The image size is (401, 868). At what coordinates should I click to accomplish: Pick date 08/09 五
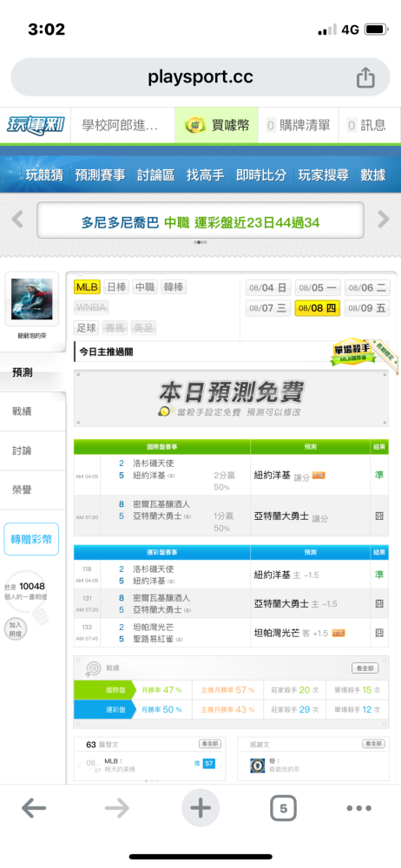click(x=368, y=308)
